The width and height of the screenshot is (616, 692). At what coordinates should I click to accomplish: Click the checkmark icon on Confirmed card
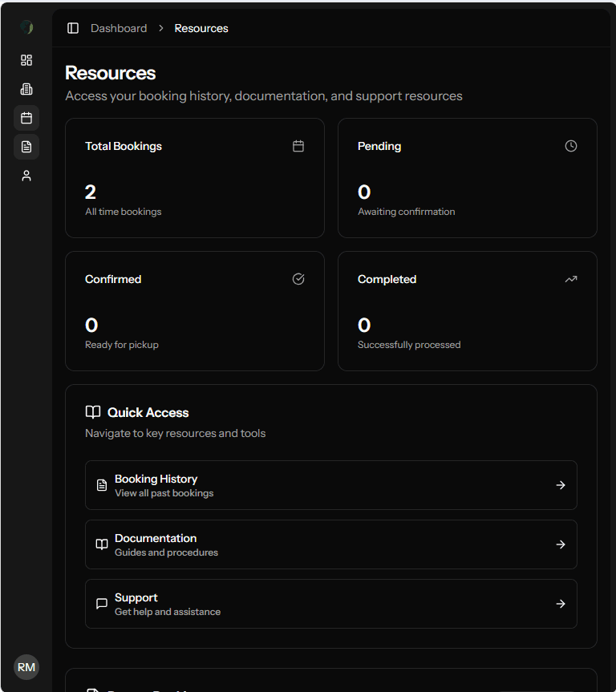[x=298, y=279]
